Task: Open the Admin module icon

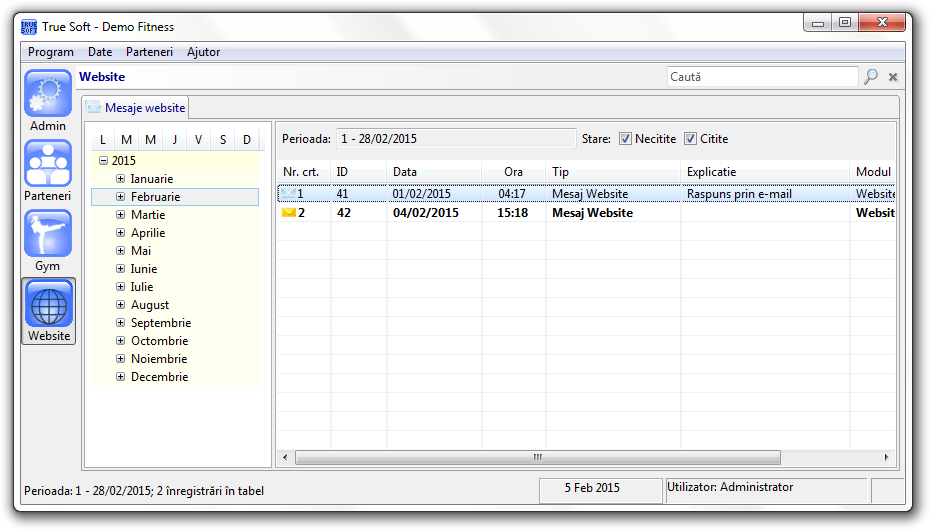Action: pyautogui.click(x=48, y=95)
